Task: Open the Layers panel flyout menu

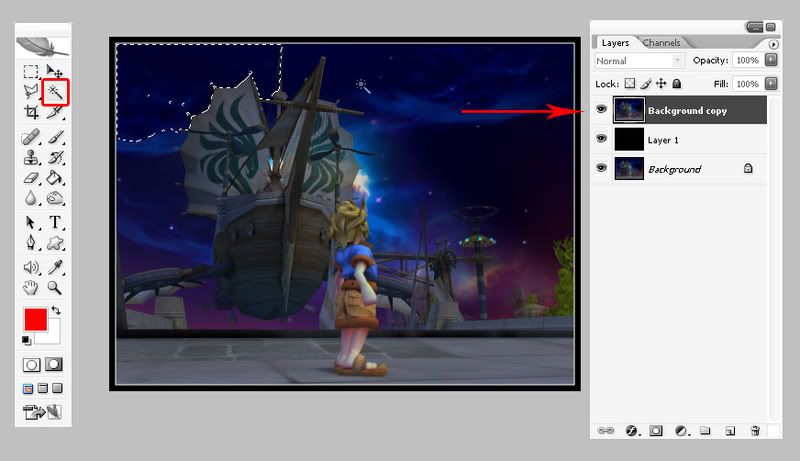Action: click(773, 44)
